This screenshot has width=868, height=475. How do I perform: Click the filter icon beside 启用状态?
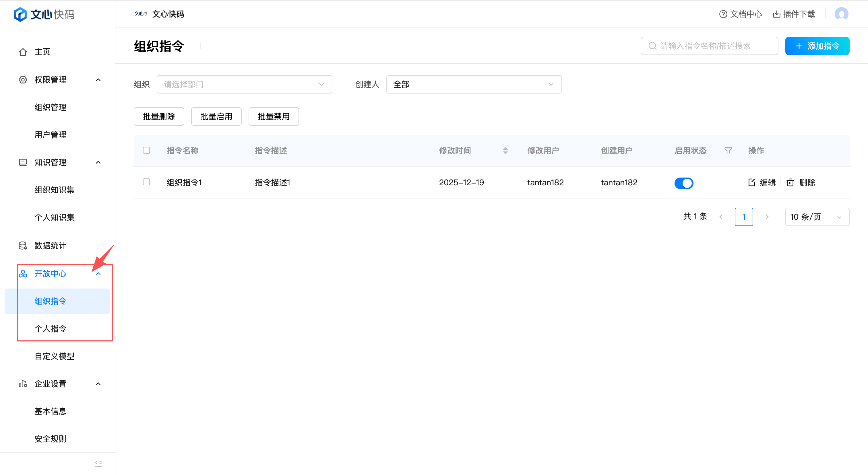pos(728,151)
